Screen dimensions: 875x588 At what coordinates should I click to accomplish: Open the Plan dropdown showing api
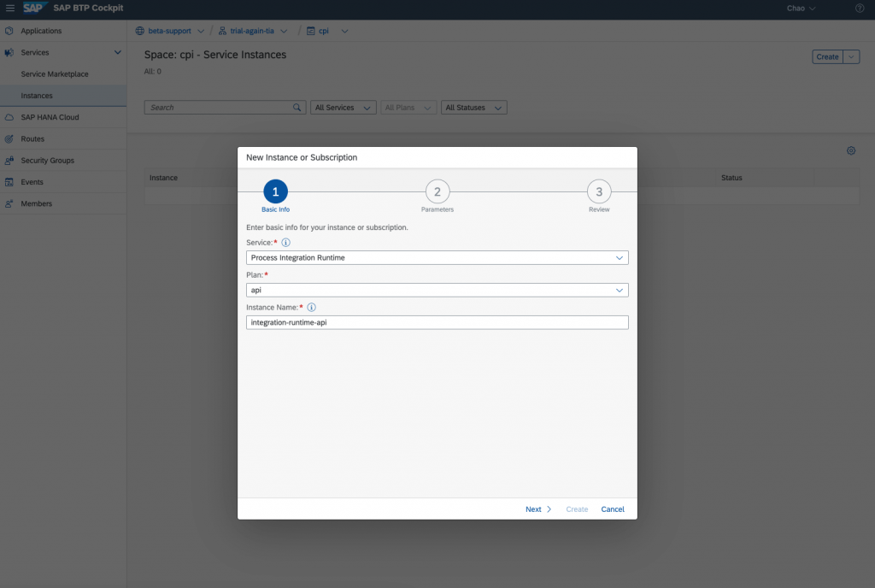(437, 290)
